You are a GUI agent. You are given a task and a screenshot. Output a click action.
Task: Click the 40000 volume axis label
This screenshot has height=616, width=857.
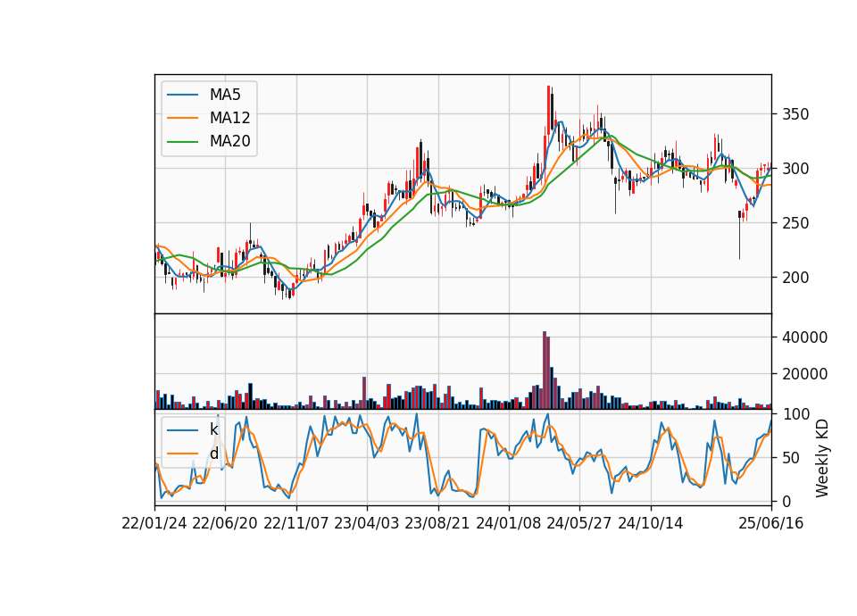[x=804, y=337]
